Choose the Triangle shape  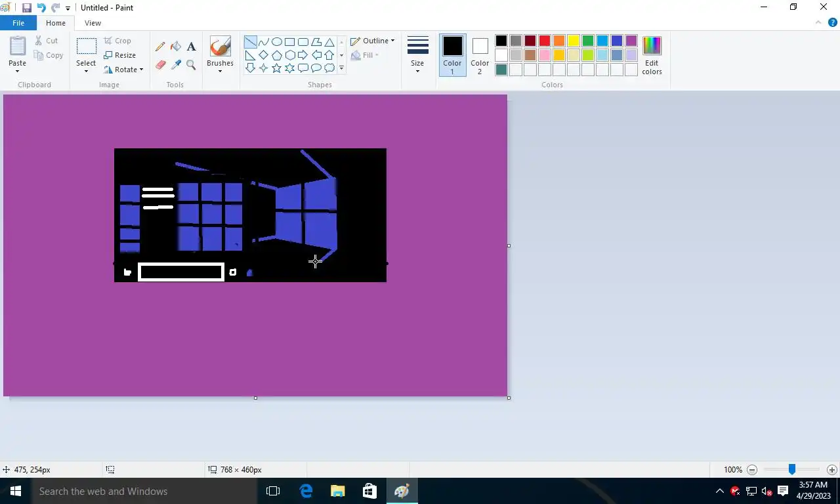(329, 42)
